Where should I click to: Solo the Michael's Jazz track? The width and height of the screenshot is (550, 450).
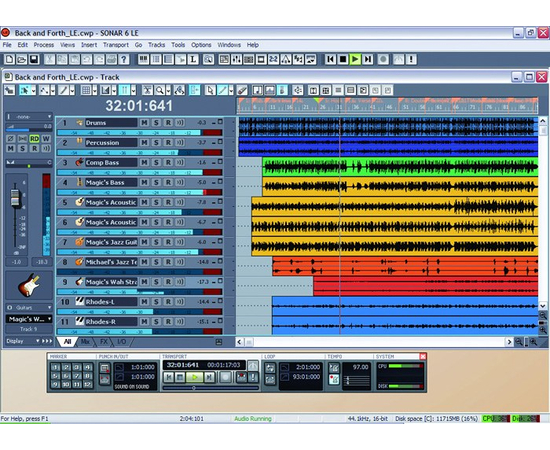point(156,262)
